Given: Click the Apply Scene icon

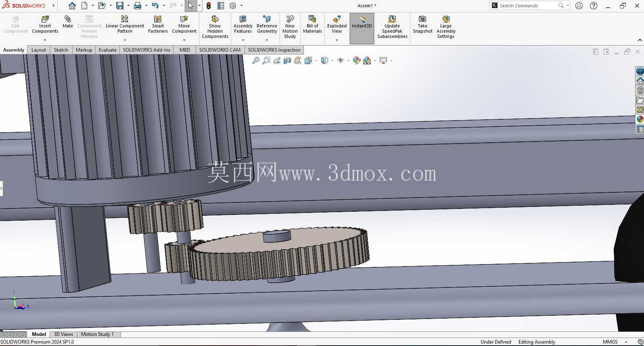Looking at the screenshot, I should pos(367,60).
